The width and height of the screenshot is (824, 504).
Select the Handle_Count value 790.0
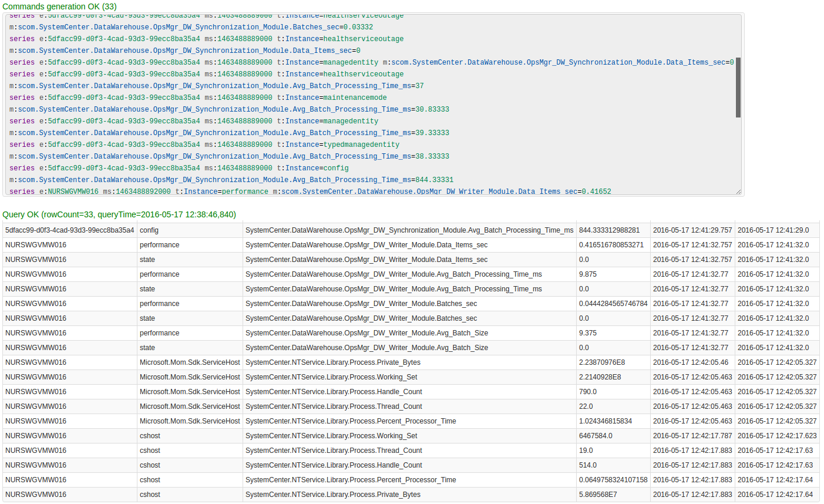pos(588,392)
